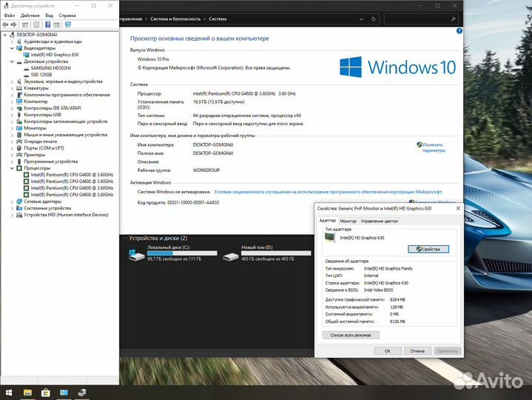Click OK in the adapter properties dialog

pos(388,351)
